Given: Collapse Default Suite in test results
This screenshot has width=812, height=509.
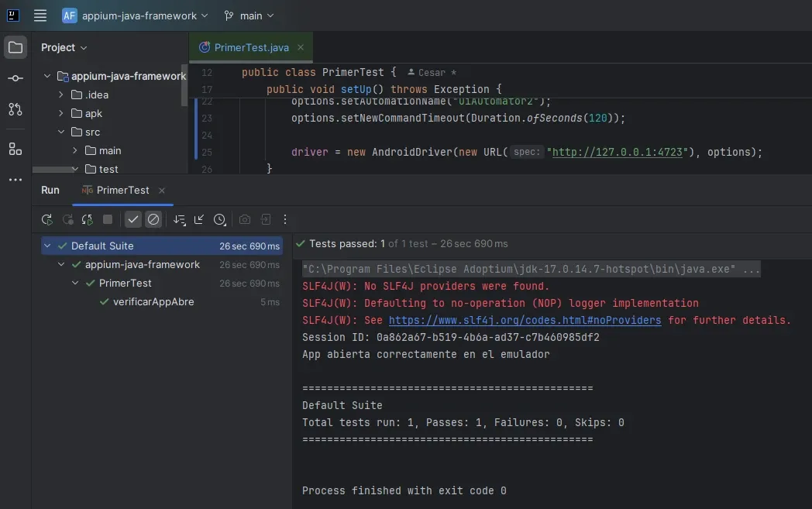Looking at the screenshot, I should 47,246.
